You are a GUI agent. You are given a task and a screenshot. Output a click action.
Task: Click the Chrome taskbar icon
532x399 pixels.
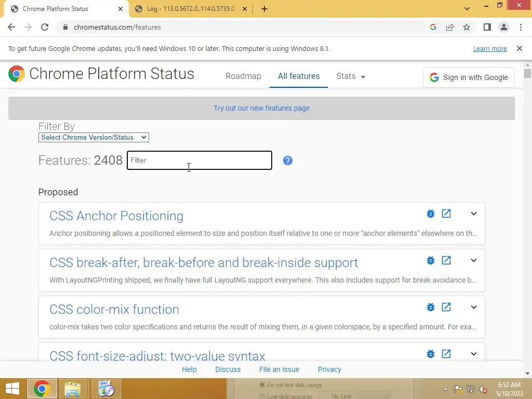coord(42,389)
